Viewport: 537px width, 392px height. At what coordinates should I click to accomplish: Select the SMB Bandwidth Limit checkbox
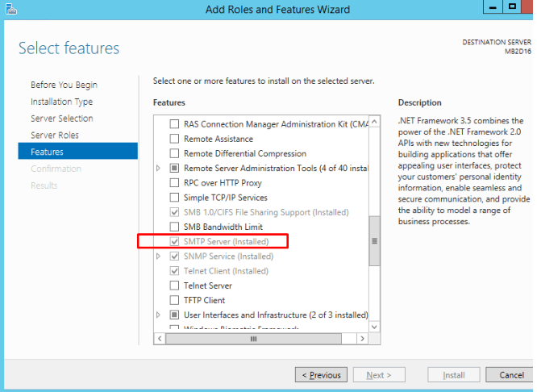tap(173, 227)
